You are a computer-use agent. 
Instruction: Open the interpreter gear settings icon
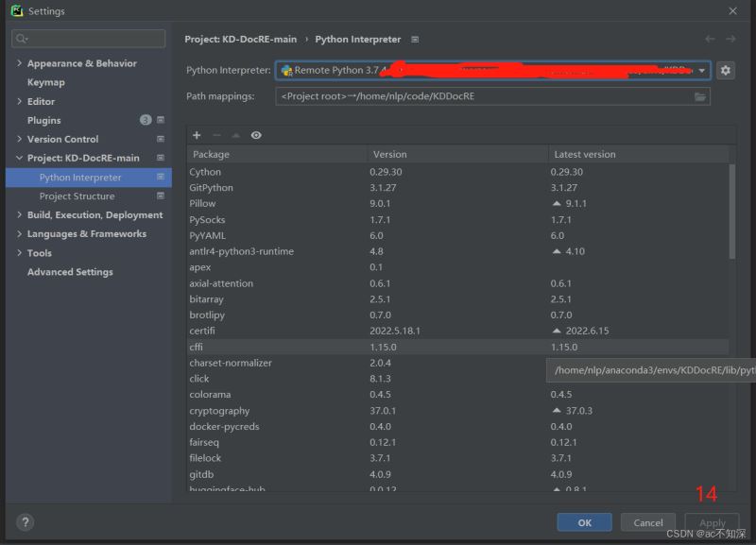[725, 70]
